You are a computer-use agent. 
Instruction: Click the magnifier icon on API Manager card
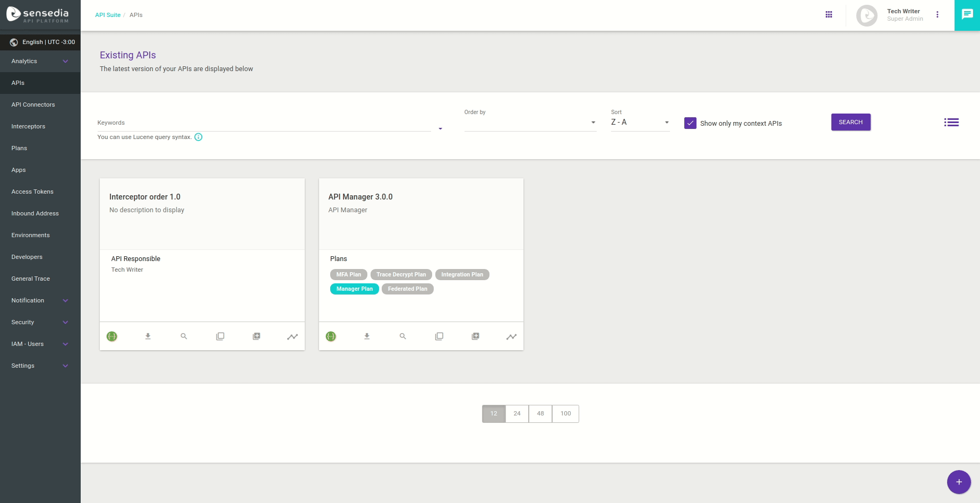[403, 336]
